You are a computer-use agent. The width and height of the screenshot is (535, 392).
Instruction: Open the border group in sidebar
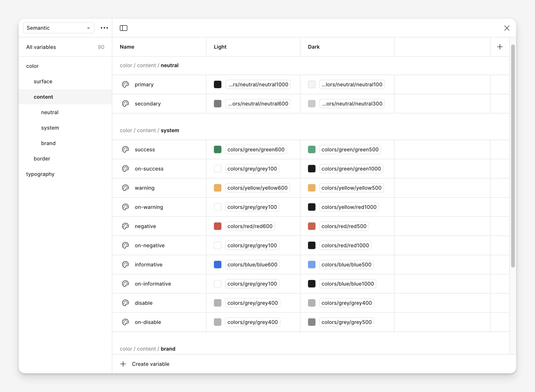42,159
